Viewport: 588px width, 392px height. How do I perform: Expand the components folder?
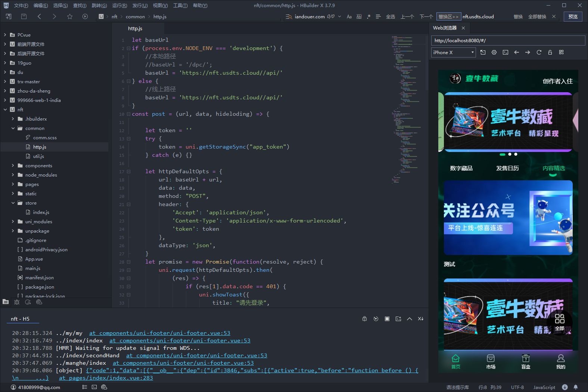(x=13, y=165)
